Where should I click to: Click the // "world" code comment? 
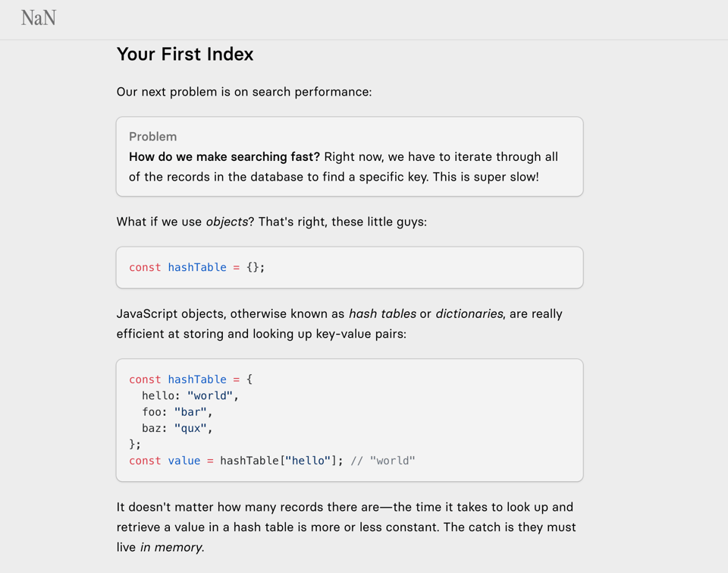click(383, 461)
